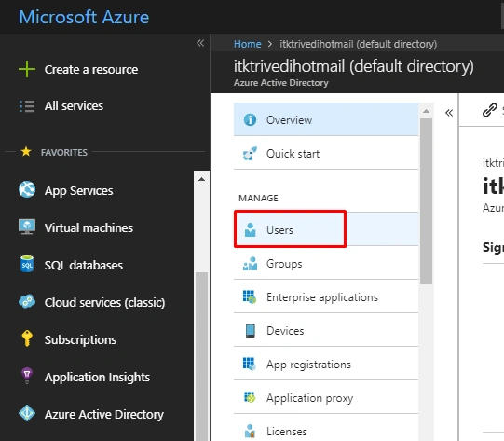This screenshot has height=441, width=504.
Task: Open the Quick start rocket item
Action: 326,153
